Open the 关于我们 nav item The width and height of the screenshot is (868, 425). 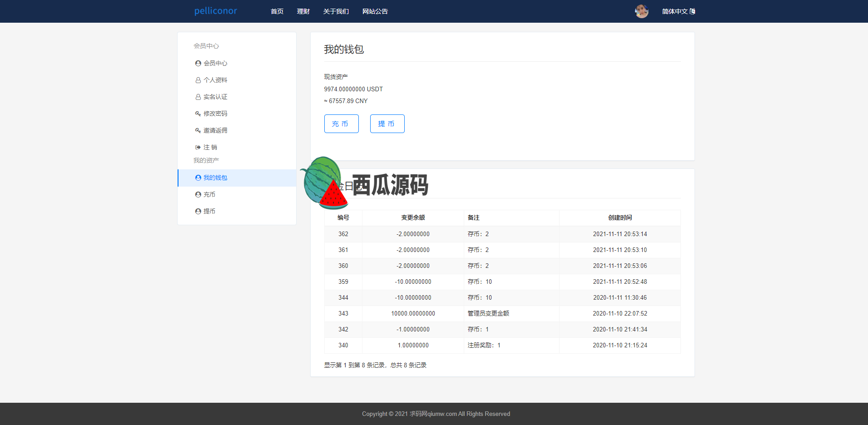[x=336, y=11]
